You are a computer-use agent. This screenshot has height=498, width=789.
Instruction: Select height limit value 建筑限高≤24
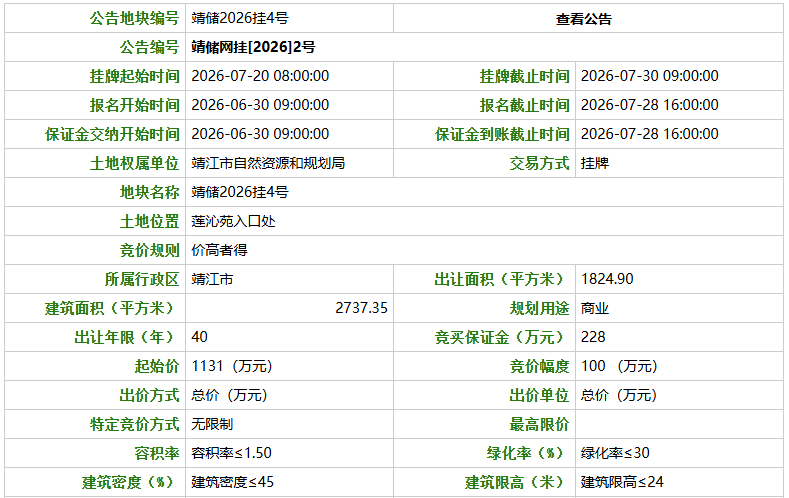tap(622, 482)
